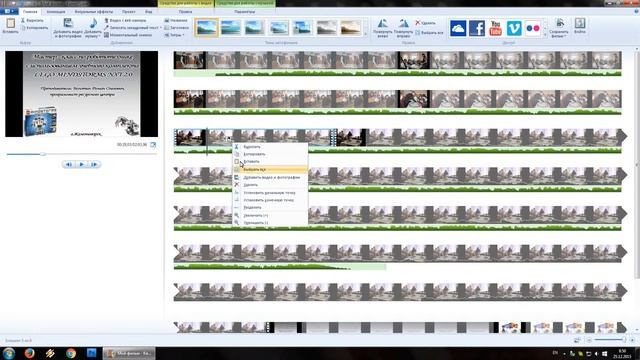Screen dimensions: 640x360
Task: Click Add videos and photos ribbon icon
Action: tap(68, 28)
